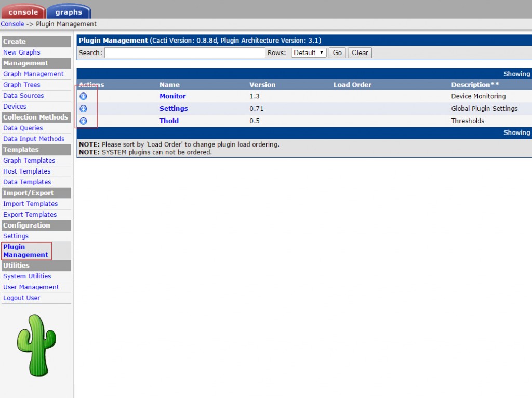
Task: Open the Data Sources page
Action: pyautogui.click(x=23, y=96)
